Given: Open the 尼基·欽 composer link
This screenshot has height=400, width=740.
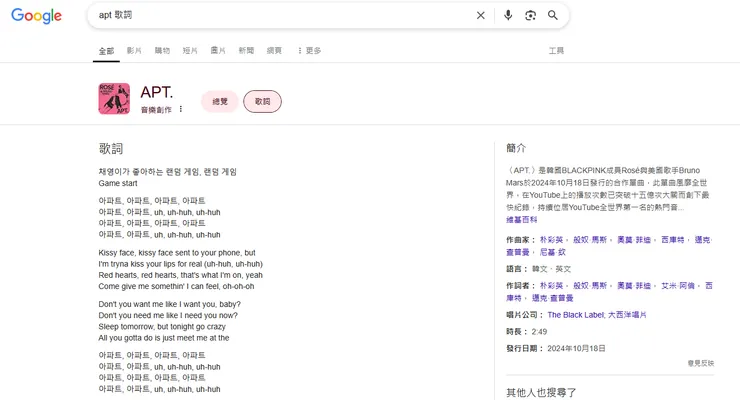Looking at the screenshot, I should 553,252.
